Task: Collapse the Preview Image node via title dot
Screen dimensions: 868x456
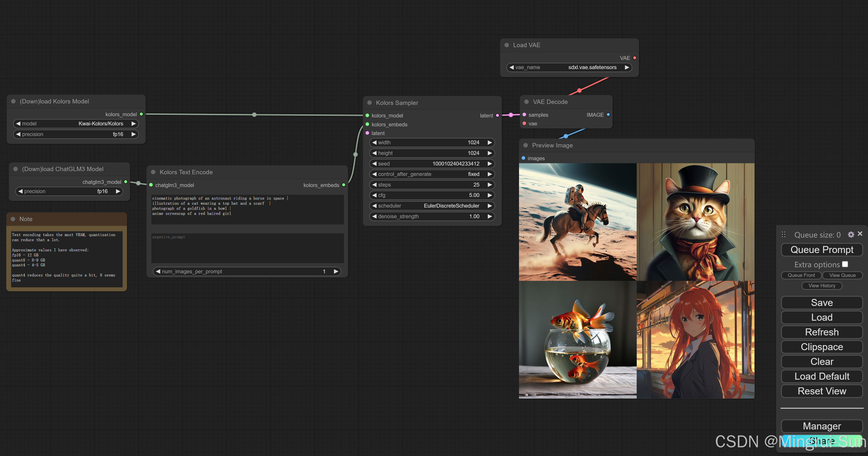Action: coord(525,145)
